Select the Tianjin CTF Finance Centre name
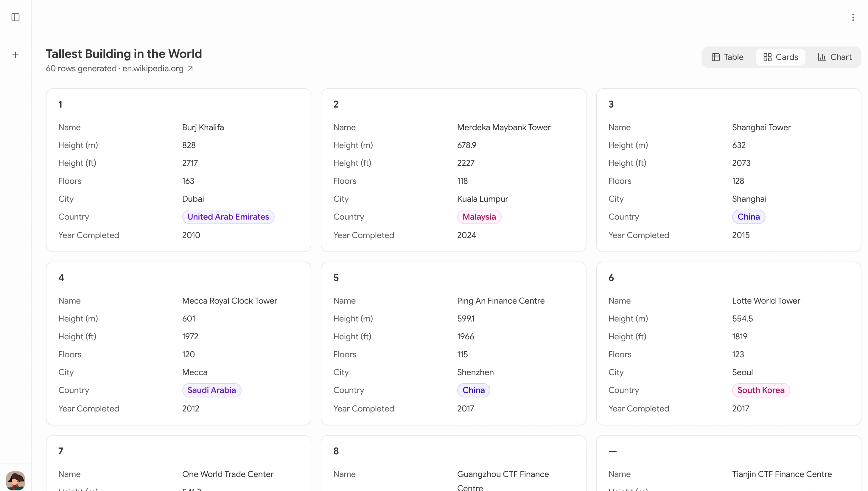 click(782, 474)
